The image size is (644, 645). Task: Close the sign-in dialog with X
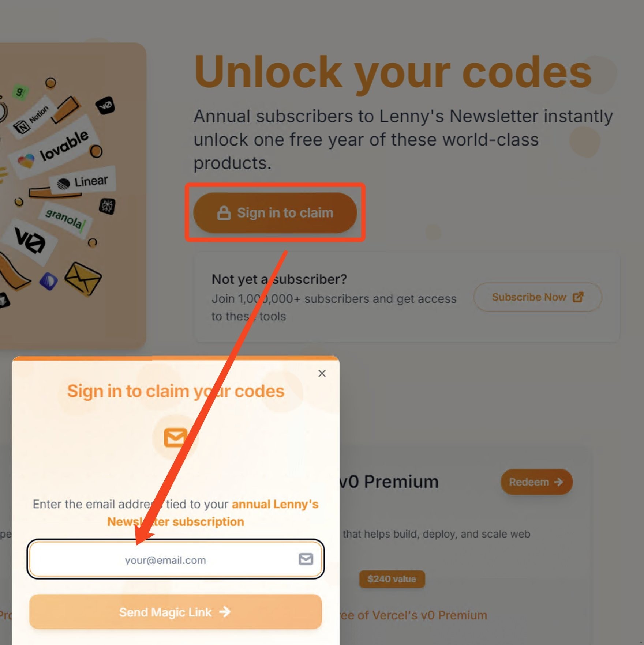tap(322, 373)
